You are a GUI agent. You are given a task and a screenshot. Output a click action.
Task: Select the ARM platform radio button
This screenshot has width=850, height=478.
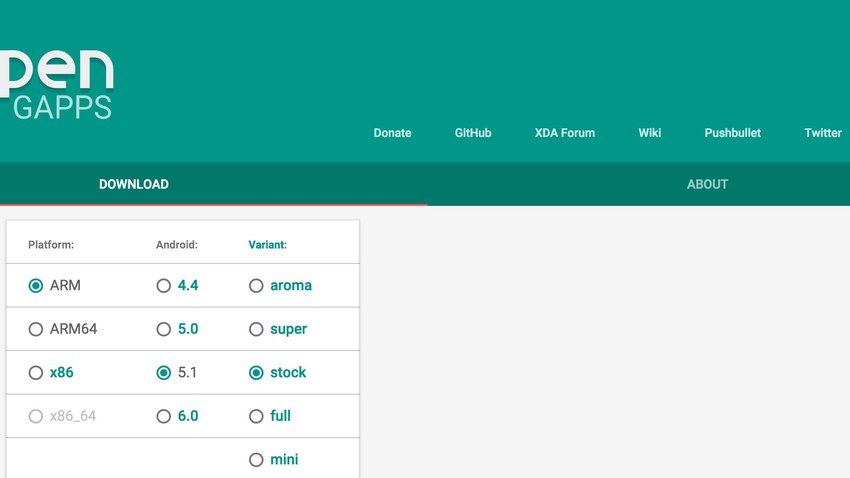(36, 286)
